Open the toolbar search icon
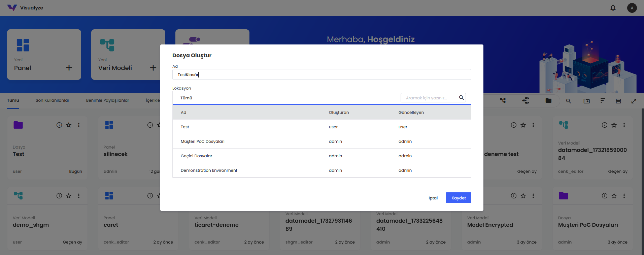 tap(569, 101)
